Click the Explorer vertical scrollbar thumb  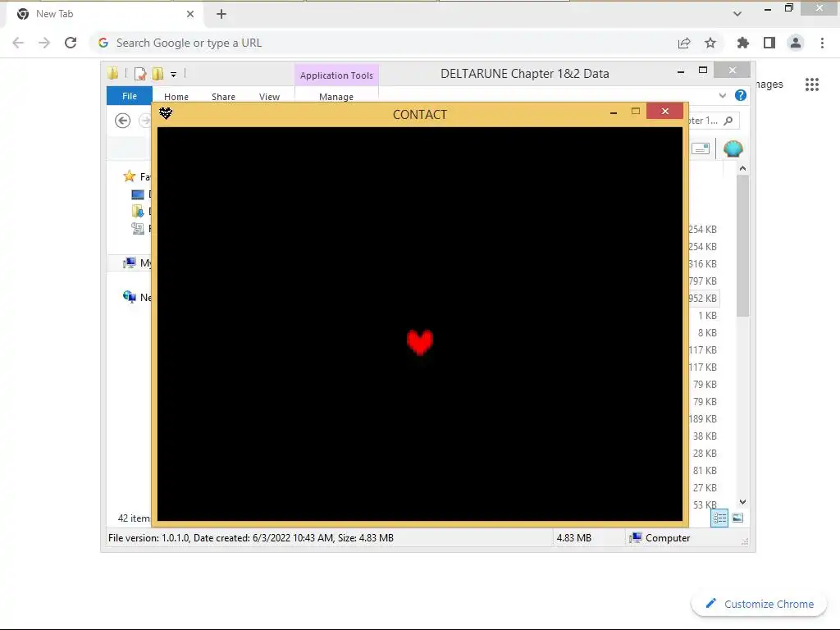coord(742,245)
